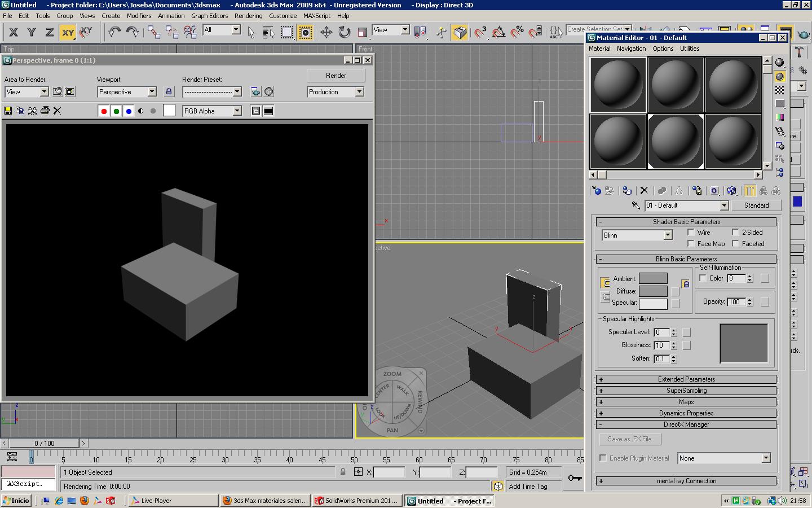The image size is (812, 508).
Task: Pick material from object with eyedropper
Action: click(636, 205)
